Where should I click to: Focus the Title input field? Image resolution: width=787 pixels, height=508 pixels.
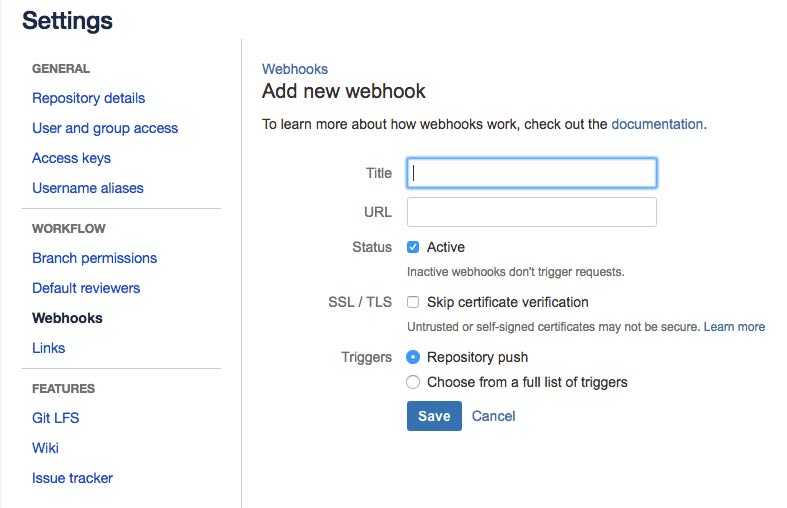[x=532, y=173]
